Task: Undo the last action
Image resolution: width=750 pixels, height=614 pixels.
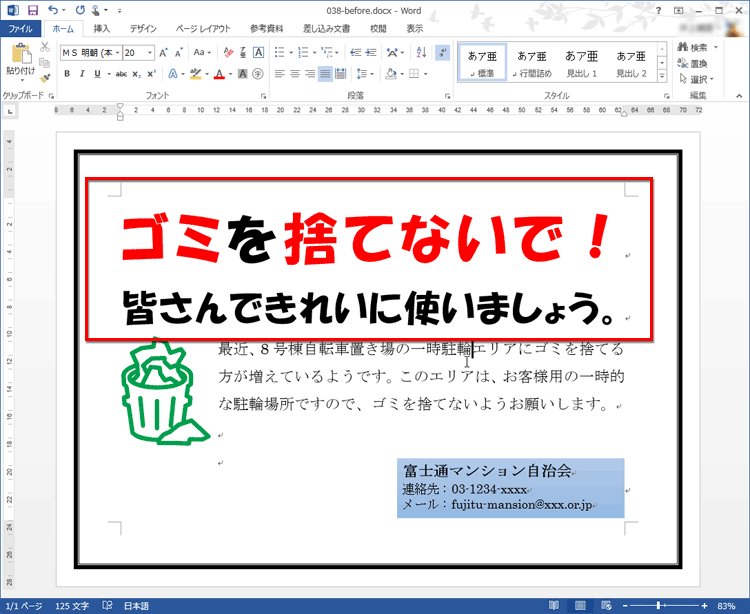Action: pyautogui.click(x=53, y=10)
